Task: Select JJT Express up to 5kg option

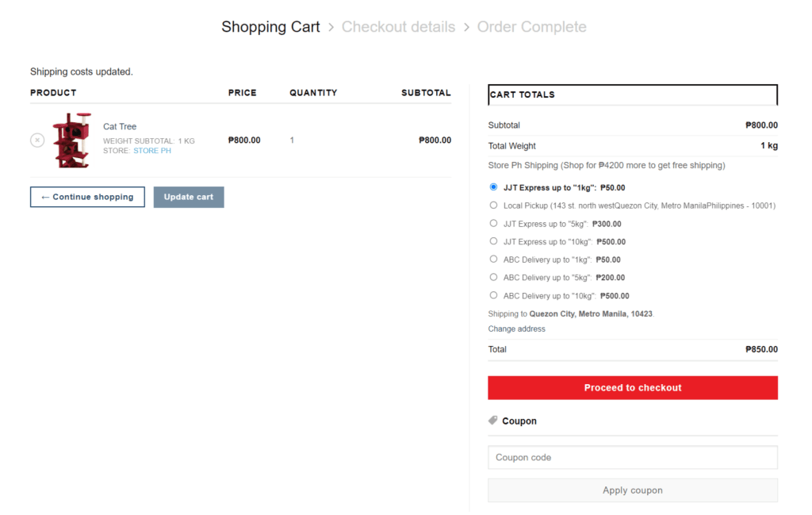Action: [x=494, y=224]
